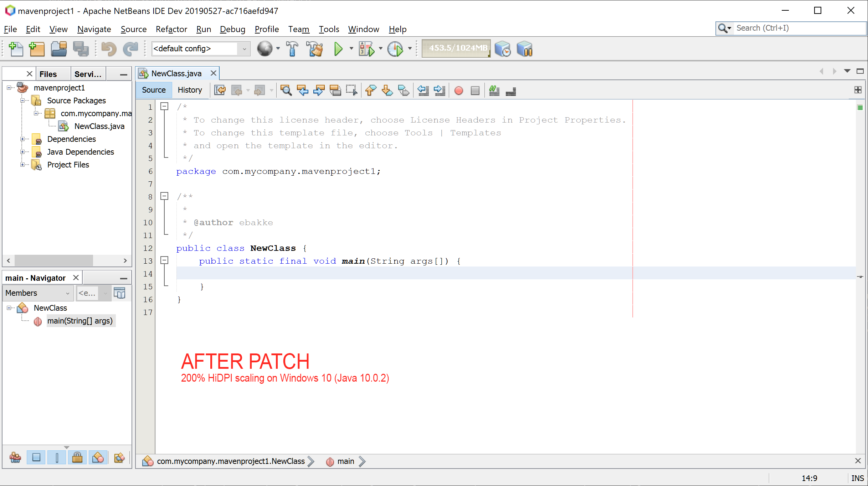Screen dimensions: 868x486
Task: Open the Source menu
Action: pyautogui.click(x=134, y=29)
